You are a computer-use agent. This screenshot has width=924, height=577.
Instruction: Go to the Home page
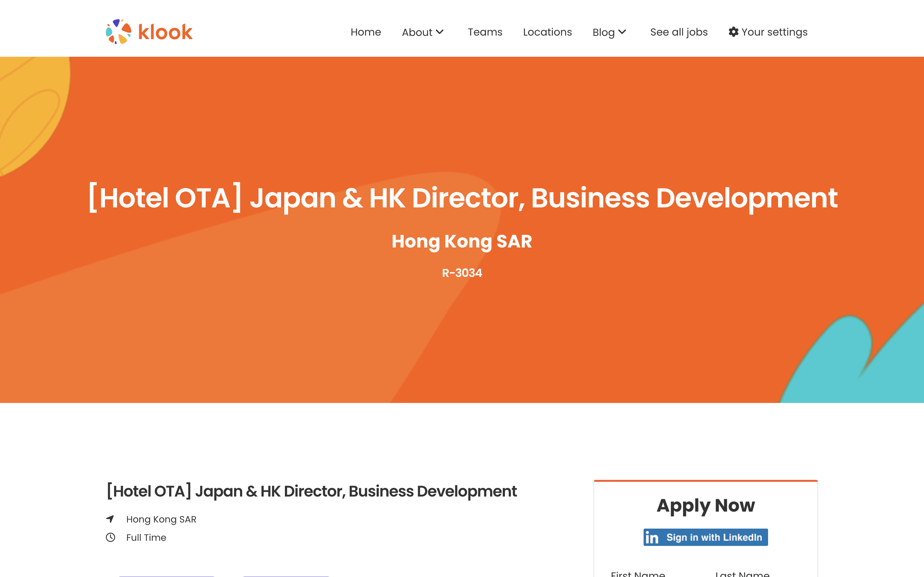coord(365,32)
